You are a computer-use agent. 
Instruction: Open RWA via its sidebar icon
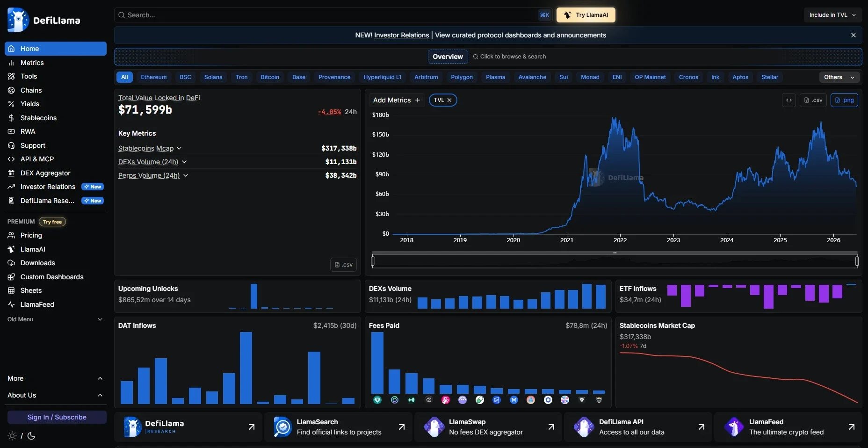[11, 131]
